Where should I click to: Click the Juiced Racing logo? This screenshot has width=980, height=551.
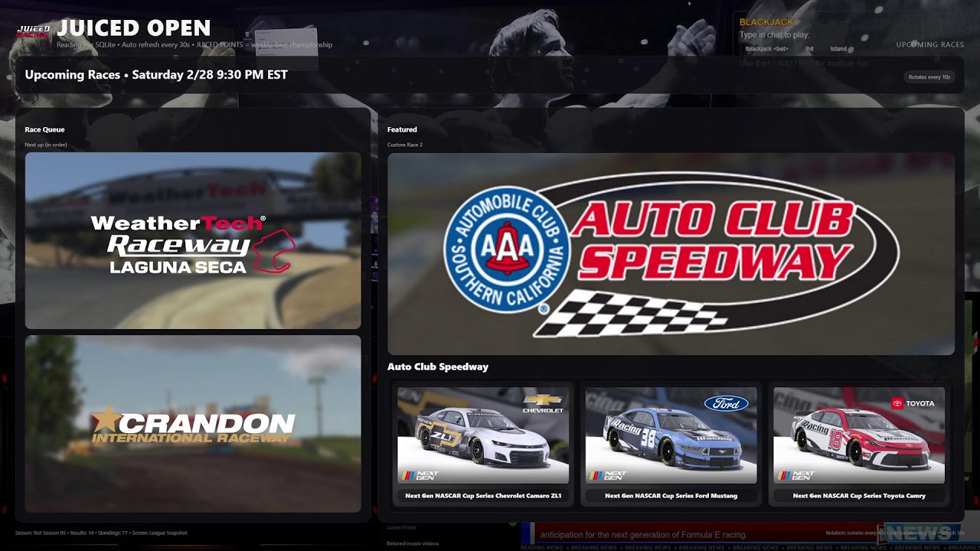pyautogui.click(x=33, y=31)
